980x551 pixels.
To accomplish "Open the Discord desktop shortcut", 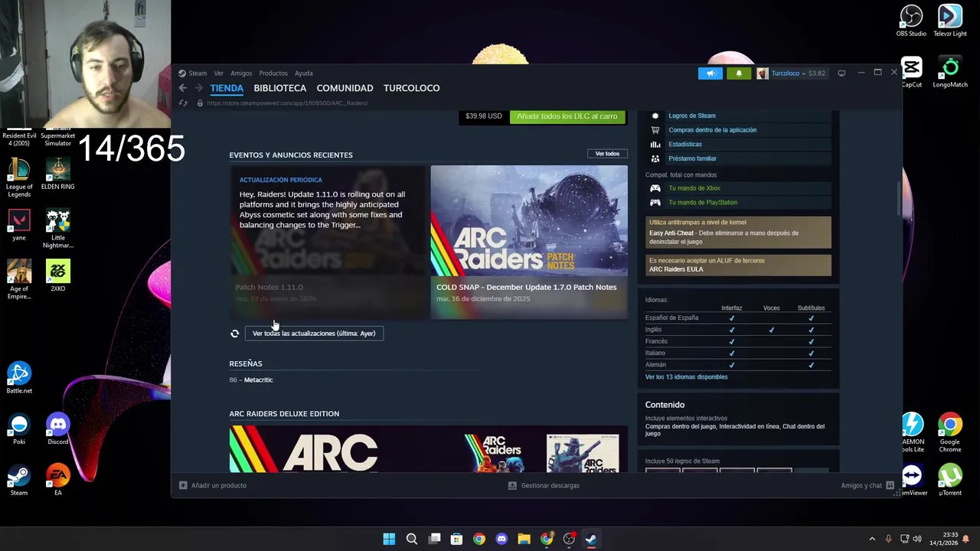I will tap(57, 429).
